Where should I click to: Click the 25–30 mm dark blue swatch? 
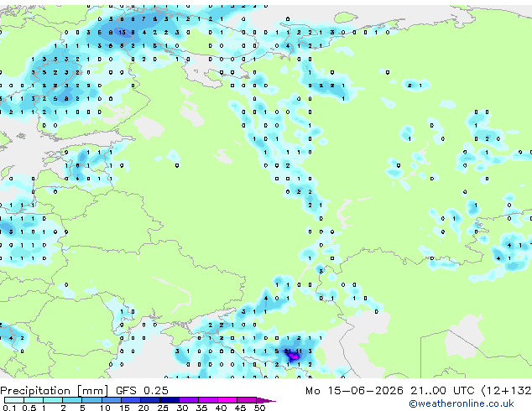[169, 400]
